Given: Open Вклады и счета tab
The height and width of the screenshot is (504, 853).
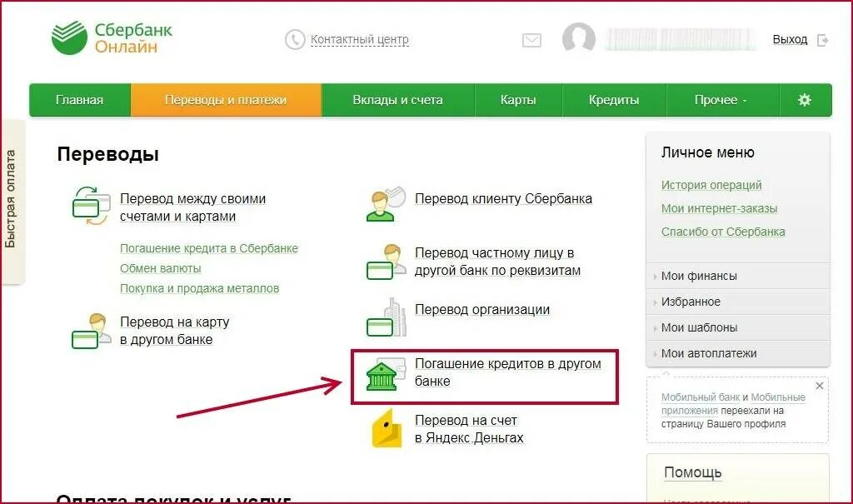Looking at the screenshot, I should pyautogui.click(x=397, y=100).
